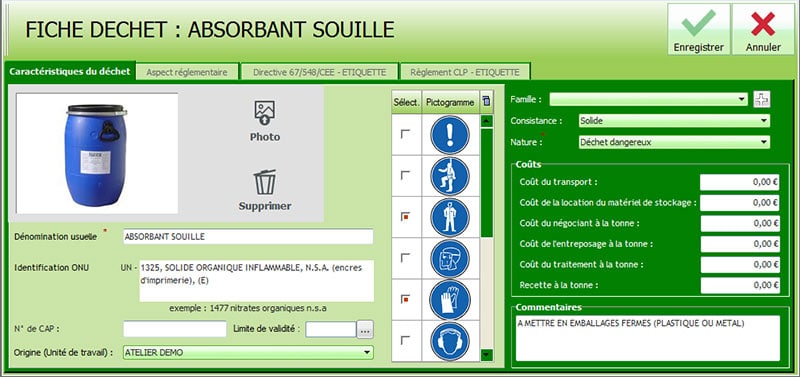Image resolution: width=800 pixels, height=377 pixels.
Task: Click the Commentaires text area
Action: coord(647,338)
